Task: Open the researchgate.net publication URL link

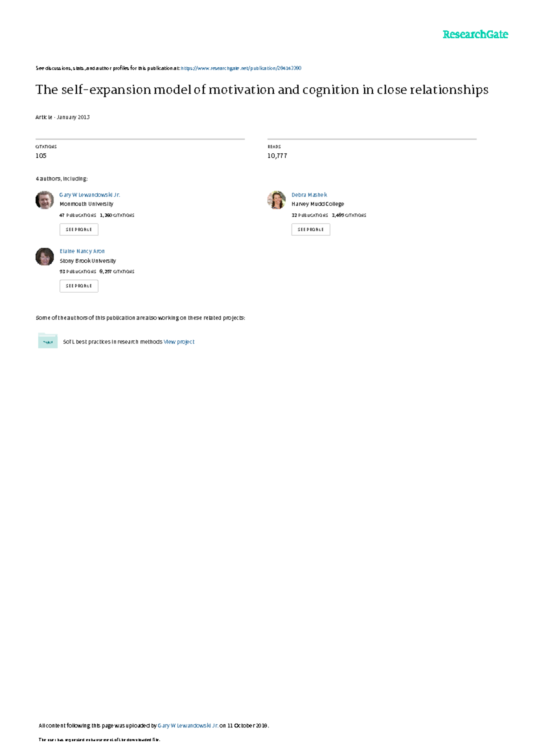Action: pos(241,68)
